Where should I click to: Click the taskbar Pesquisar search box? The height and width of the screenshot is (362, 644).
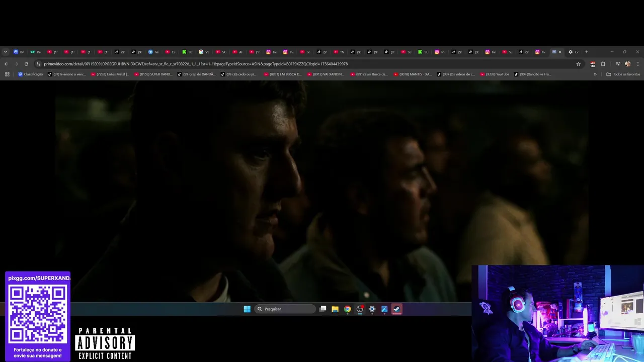(x=285, y=309)
